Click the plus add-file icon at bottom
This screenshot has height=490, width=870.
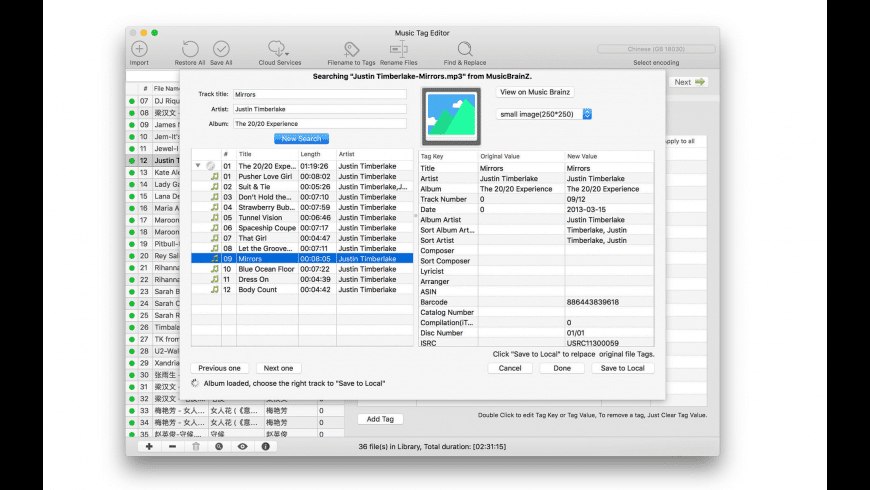click(149, 446)
